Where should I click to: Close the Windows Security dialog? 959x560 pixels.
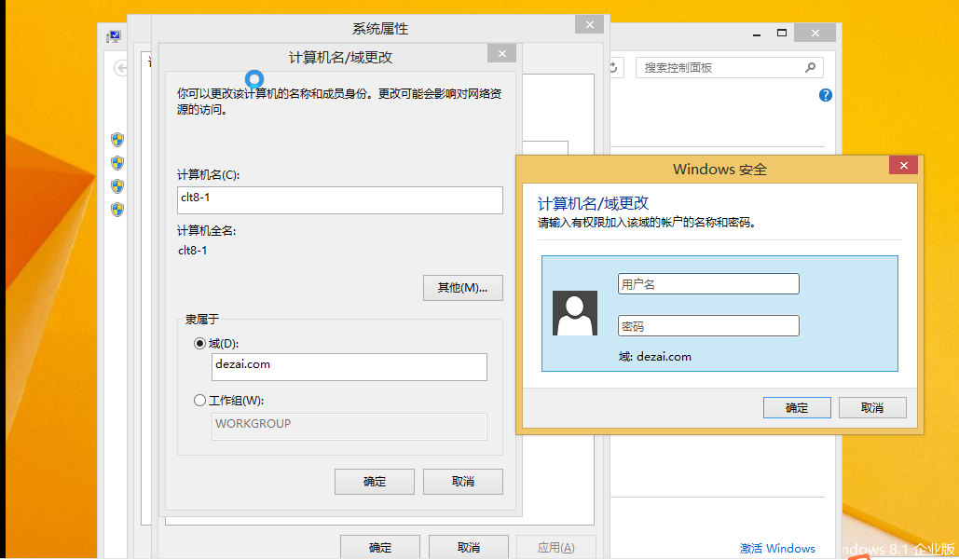[x=903, y=165]
